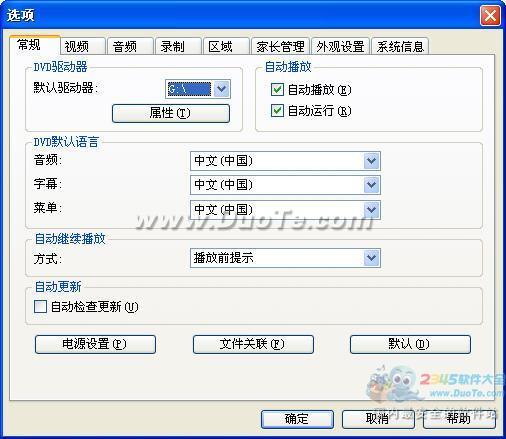Toggle the 自动运行(R) checkbox
Viewport: 506px width, 439px height.
277,111
